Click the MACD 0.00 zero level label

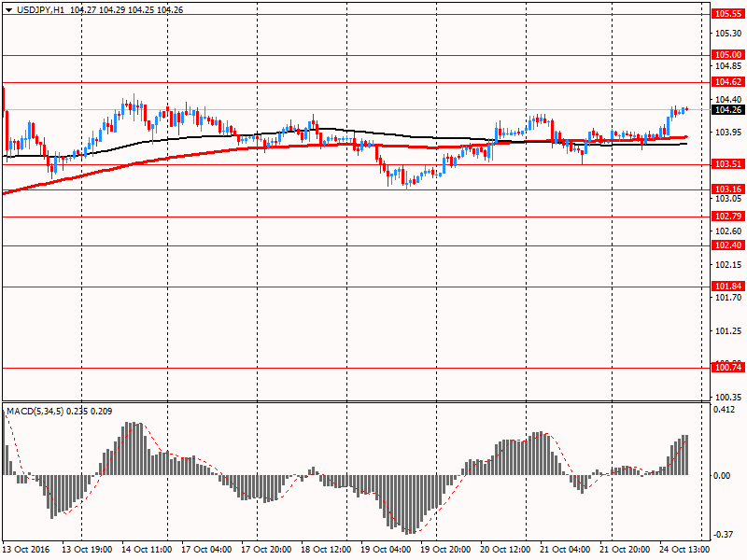[723, 475]
